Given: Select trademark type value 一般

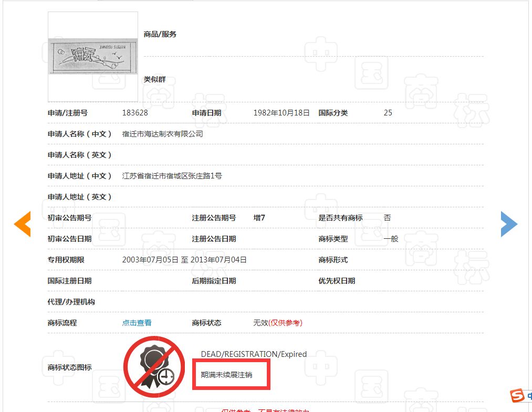Looking at the screenshot, I should click(x=391, y=239).
